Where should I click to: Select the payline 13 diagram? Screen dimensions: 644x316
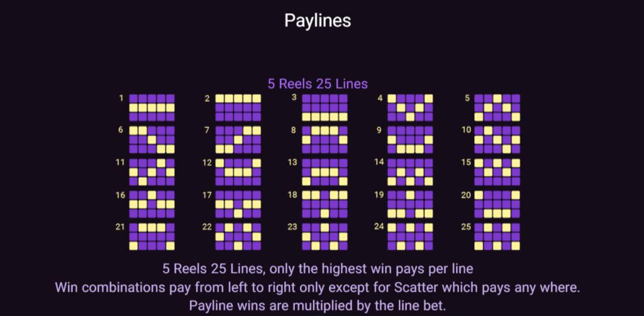(325, 172)
